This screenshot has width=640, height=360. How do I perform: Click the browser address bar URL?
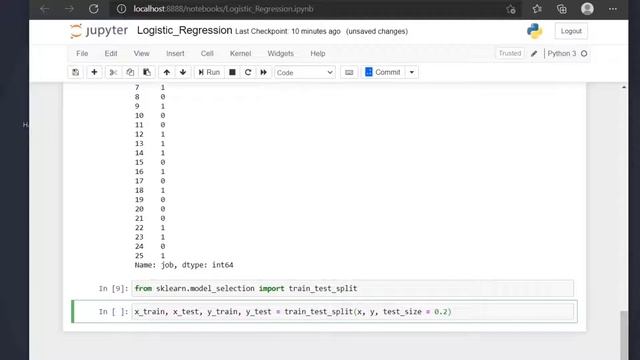click(223, 9)
